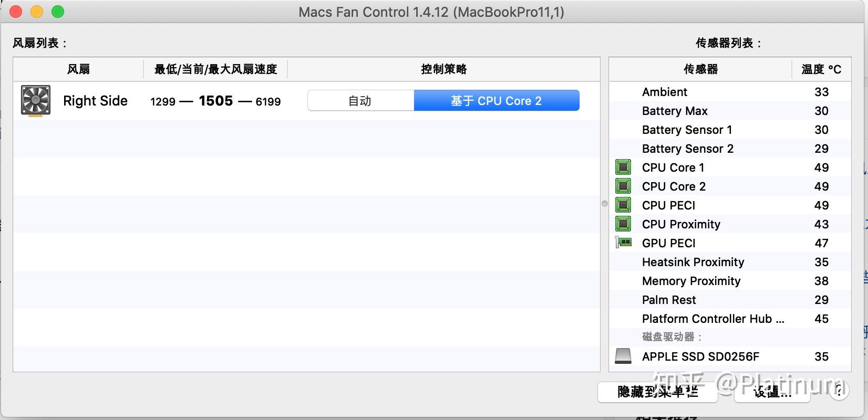Viewport: 868px width, 420px height.
Task: Click the APPLE SSD drive icon
Action: (623, 356)
